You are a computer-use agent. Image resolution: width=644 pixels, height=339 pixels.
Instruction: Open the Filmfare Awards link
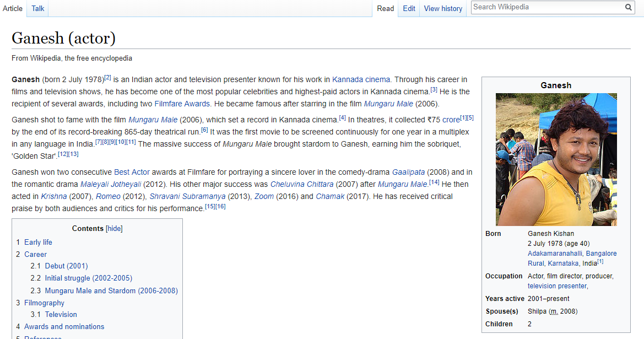coord(182,104)
